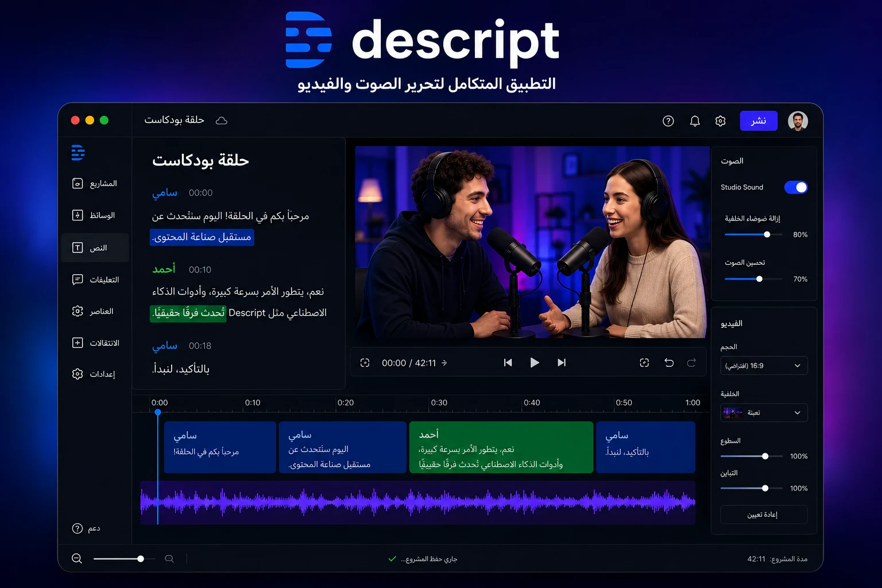882x588 pixels.
Task: Open إعدادات in the sidebar
Action: pyautogui.click(x=95, y=374)
